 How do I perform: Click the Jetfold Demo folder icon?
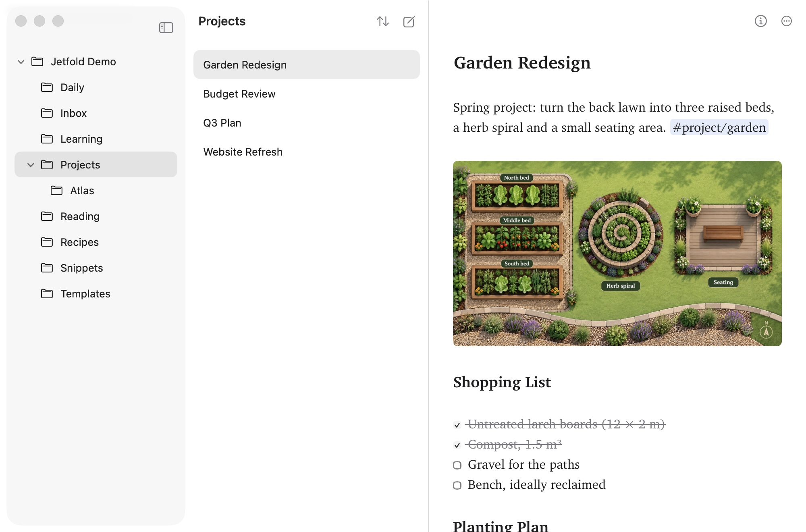point(37,61)
